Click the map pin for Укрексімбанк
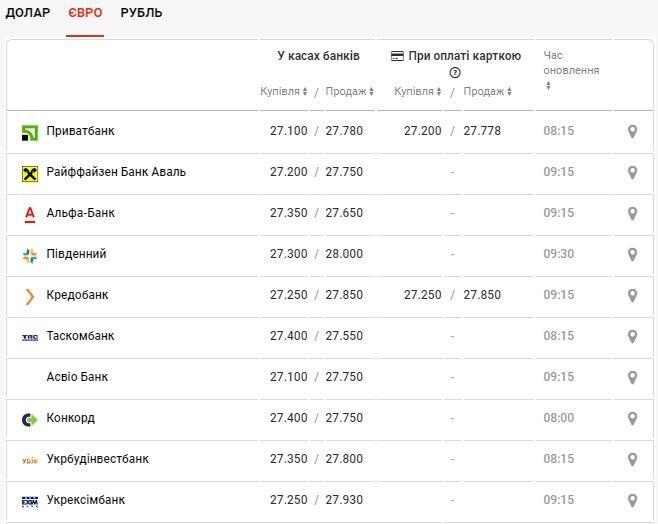The height and width of the screenshot is (524, 658). pyautogui.click(x=632, y=500)
